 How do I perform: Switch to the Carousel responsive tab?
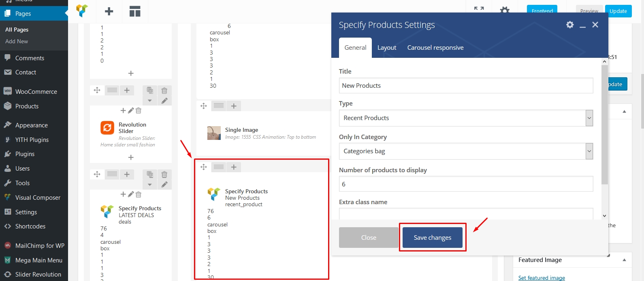[435, 48]
